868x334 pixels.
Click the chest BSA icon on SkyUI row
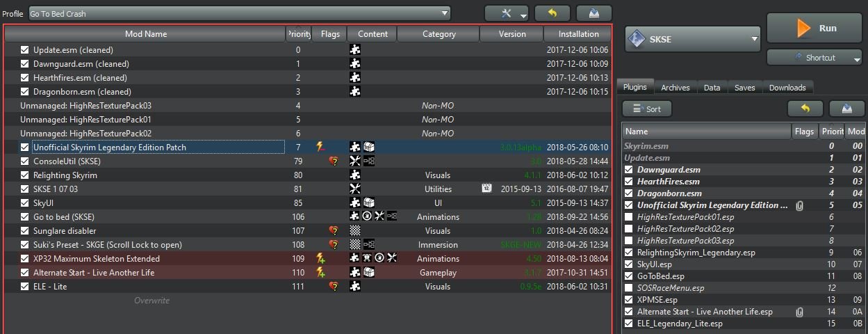tap(369, 202)
